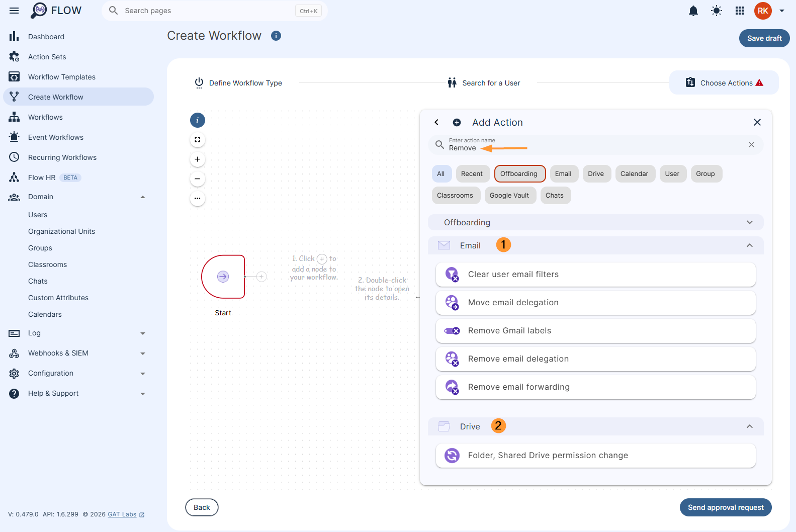Click the Back button
The width and height of the screenshot is (796, 532).
click(x=202, y=507)
